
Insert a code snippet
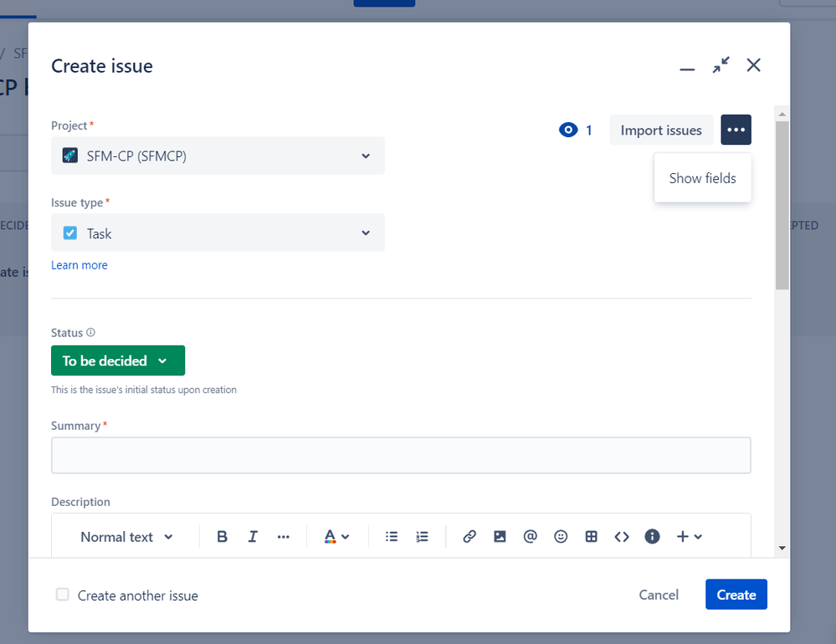point(622,536)
